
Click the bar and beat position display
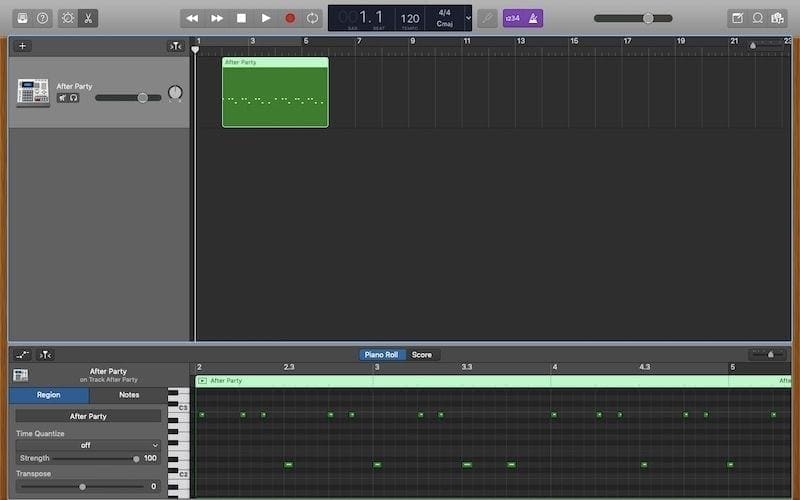tap(361, 18)
